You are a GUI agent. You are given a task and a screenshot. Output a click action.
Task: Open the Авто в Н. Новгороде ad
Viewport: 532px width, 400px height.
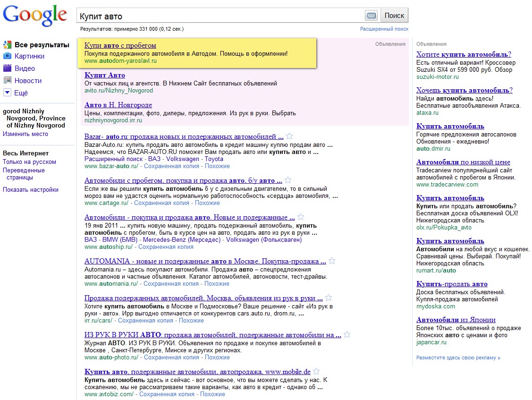click(118, 105)
